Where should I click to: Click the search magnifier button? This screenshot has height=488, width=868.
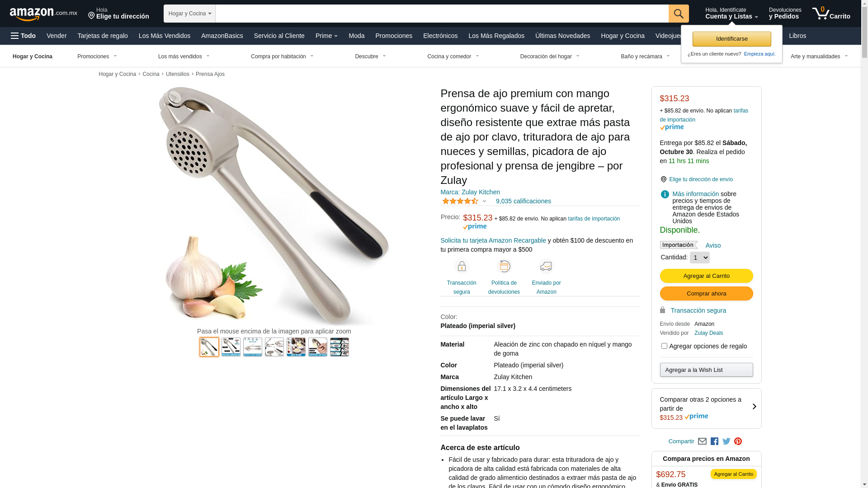tap(679, 14)
